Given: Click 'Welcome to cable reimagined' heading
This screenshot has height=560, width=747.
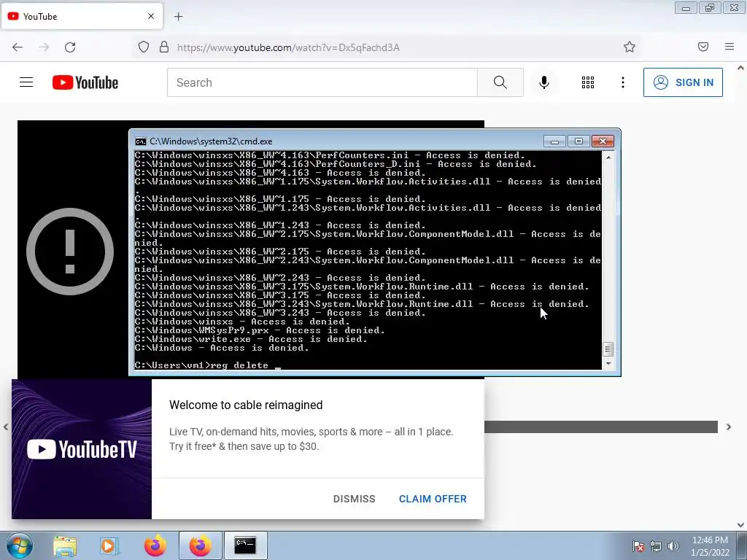Looking at the screenshot, I should coord(246,405).
